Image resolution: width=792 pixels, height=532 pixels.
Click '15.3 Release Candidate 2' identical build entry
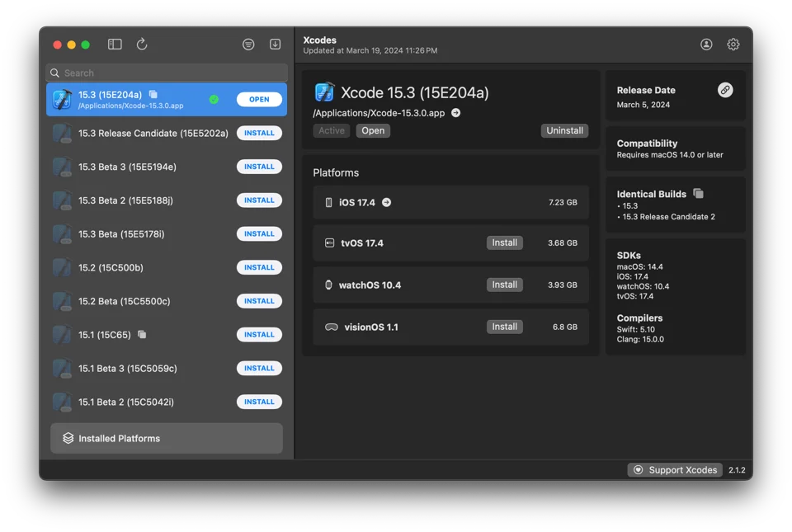[x=668, y=217]
